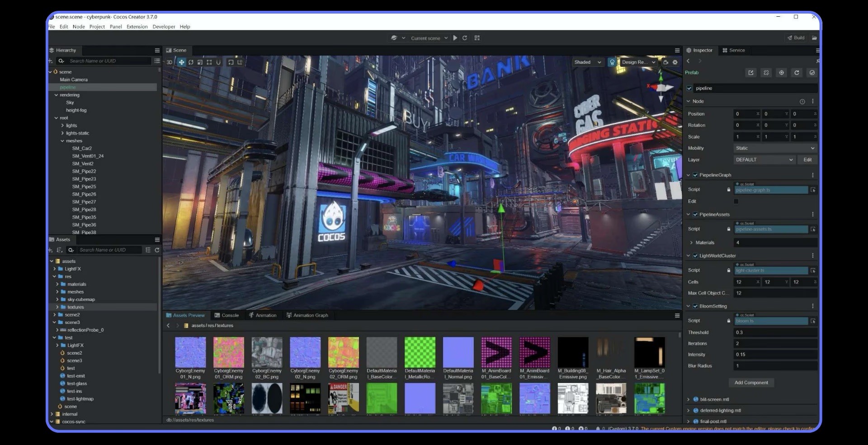Click the Build button
This screenshot has height=445, width=868.
coord(796,38)
